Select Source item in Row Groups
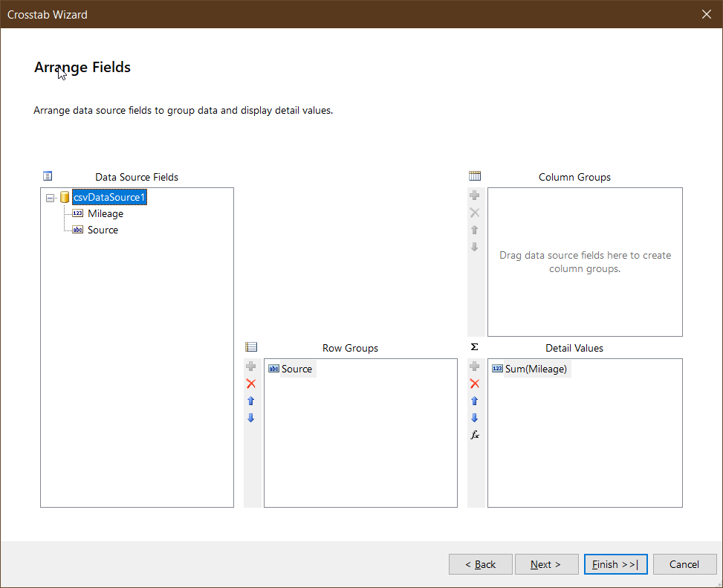 point(296,369)
